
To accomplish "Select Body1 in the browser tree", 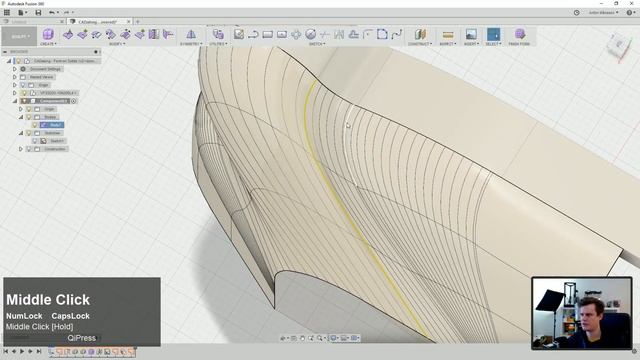I will pos(52,125).
